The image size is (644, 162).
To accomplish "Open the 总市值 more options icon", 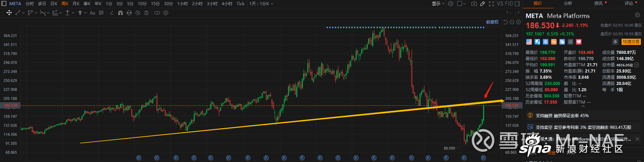I will [x=636, y=65].
